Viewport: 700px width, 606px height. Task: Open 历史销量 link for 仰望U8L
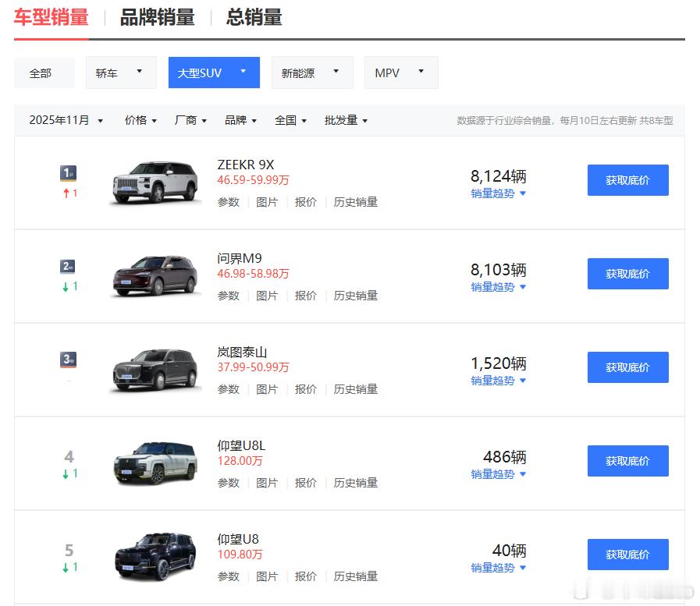pyautogui.click(x=355, y=483)
